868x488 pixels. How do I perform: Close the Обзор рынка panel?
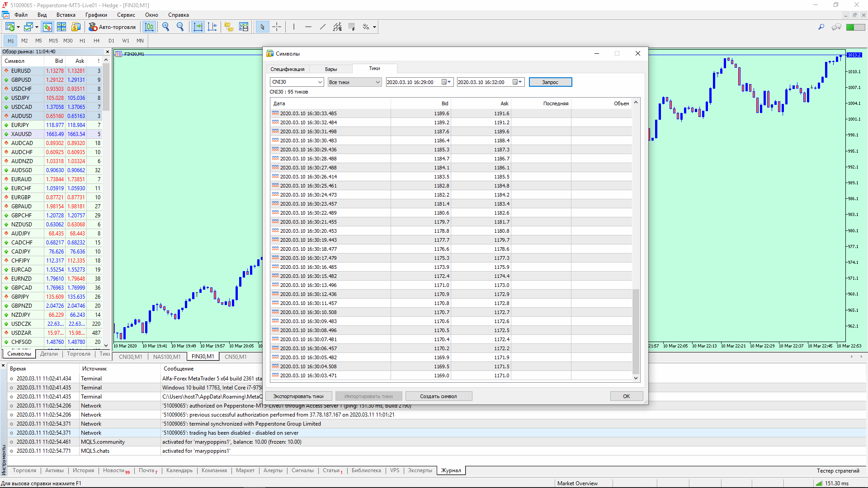point(108,52)
